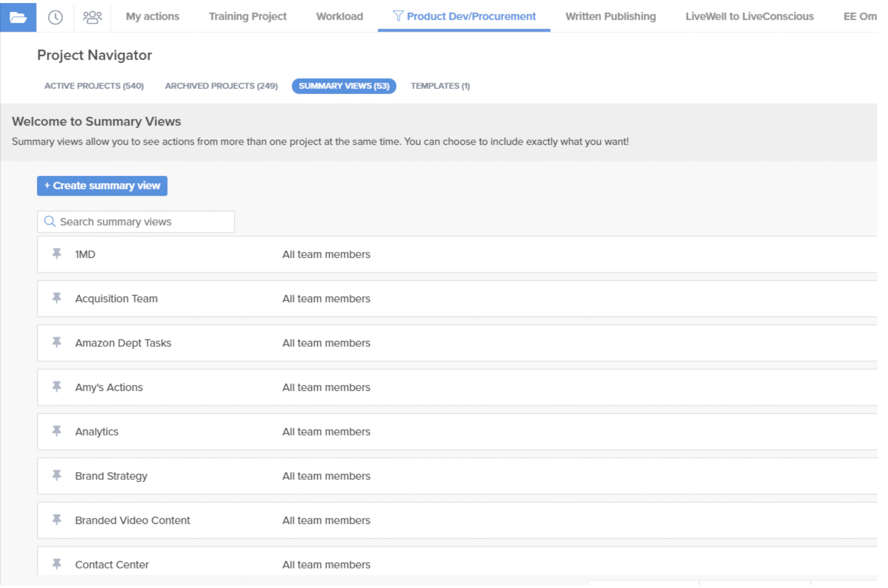
Task: Pin the Amazon Dept Tasks summary view
Action: (57, 342)
